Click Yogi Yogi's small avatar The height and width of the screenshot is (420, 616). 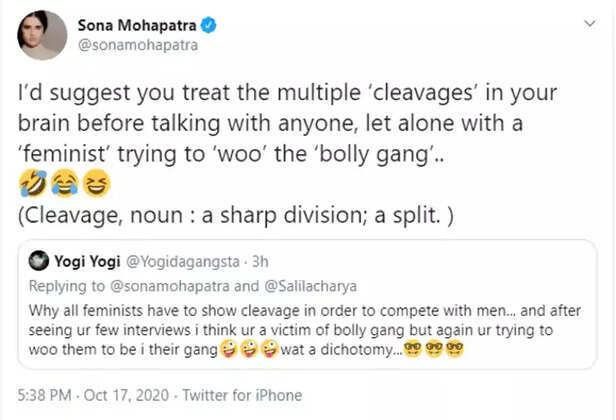(40, 262)
